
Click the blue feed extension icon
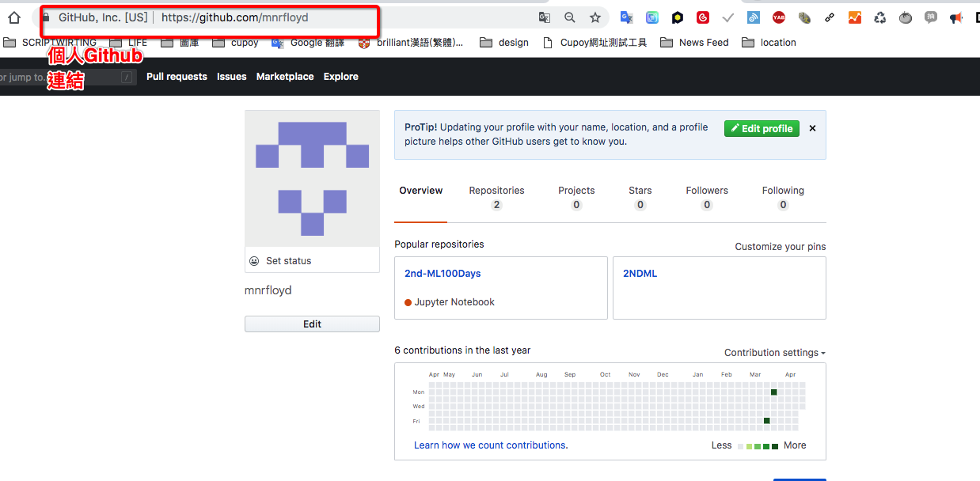tap(754, 17)
